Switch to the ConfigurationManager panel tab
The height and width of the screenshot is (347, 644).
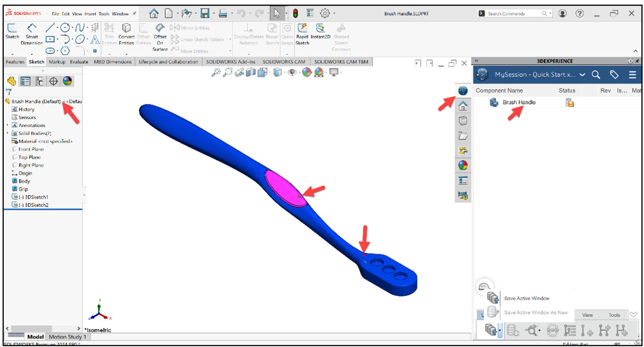coord(39,81)
